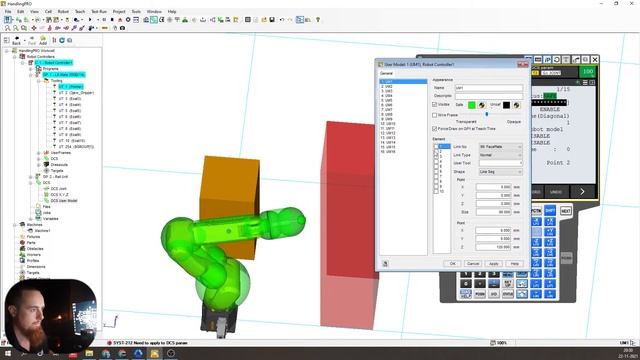Click the bottom-left icon in User Model dialog
The height and width of the screenshot is (360, 640).
point(385,264)
